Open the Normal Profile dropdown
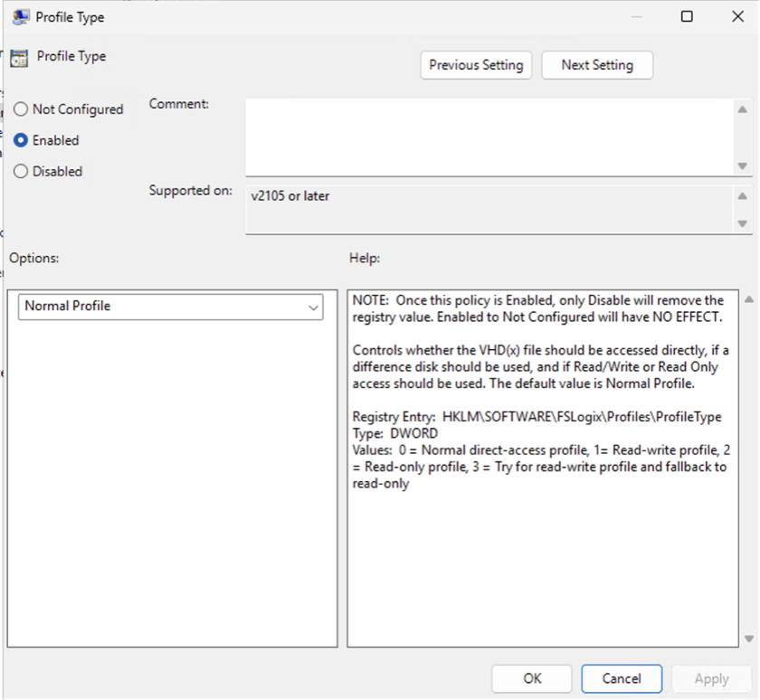Image resolution: width=760 pixels, height=700 pixels. click(x=171, y=307)
